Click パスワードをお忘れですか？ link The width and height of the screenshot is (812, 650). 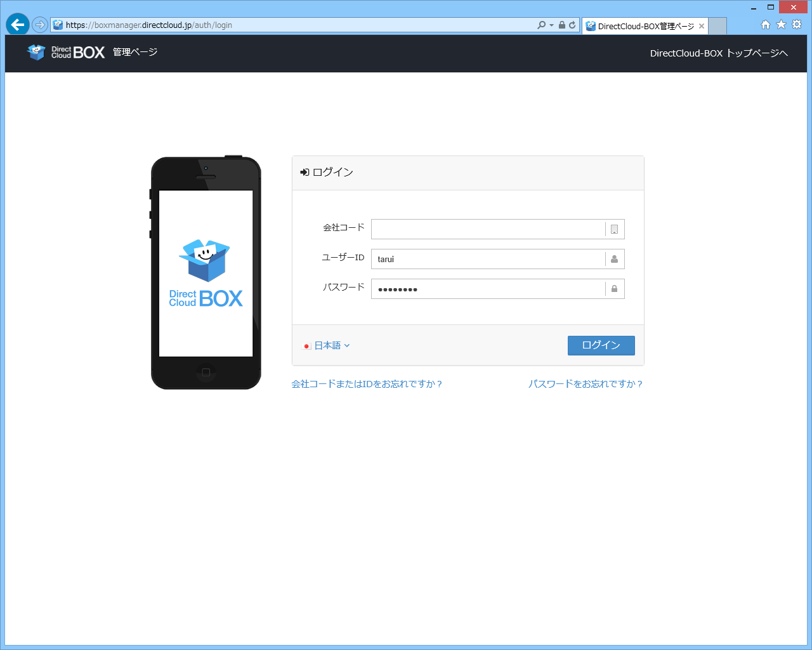pyautogui.click(x=586, y=383)
